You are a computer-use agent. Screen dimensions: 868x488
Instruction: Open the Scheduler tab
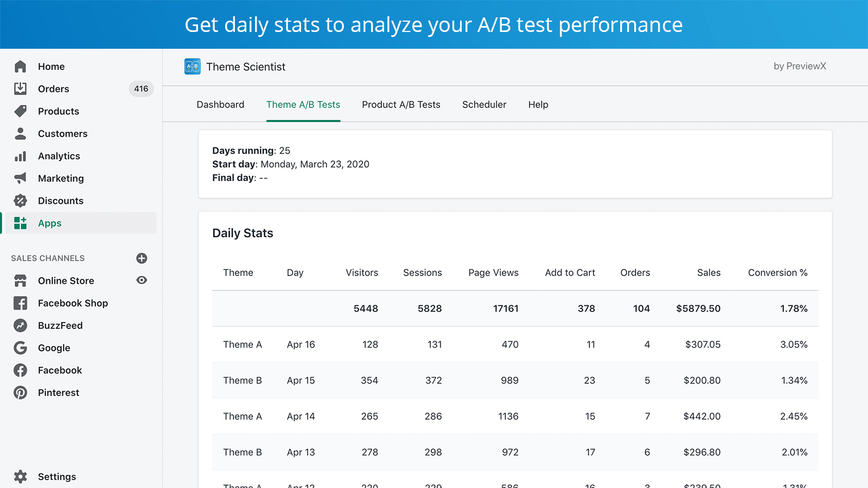[484, 105]
